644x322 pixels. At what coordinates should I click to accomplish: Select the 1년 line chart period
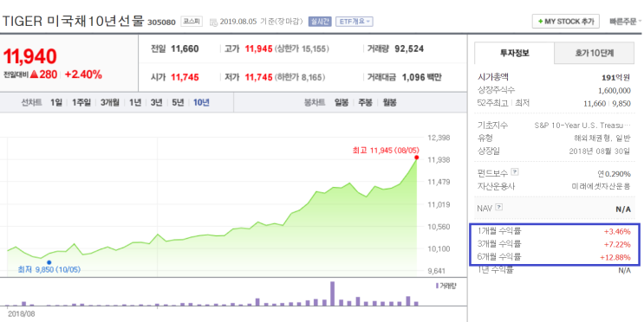[x=134, y=102]
